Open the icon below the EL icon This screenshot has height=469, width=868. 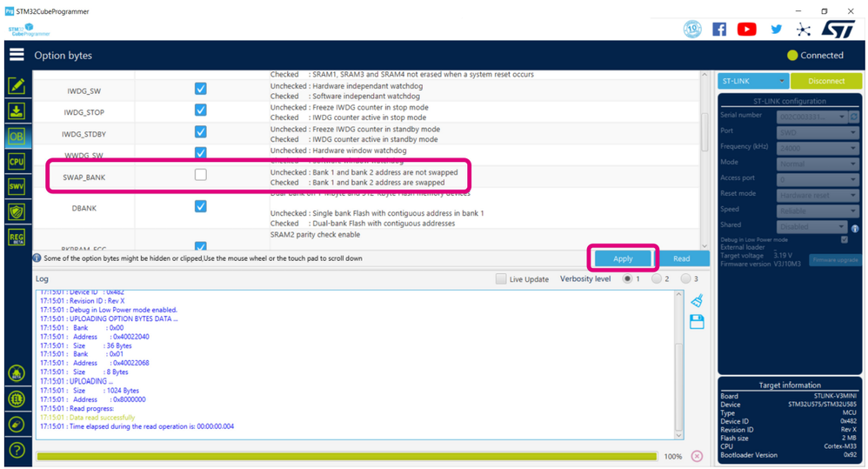[17, 424]
